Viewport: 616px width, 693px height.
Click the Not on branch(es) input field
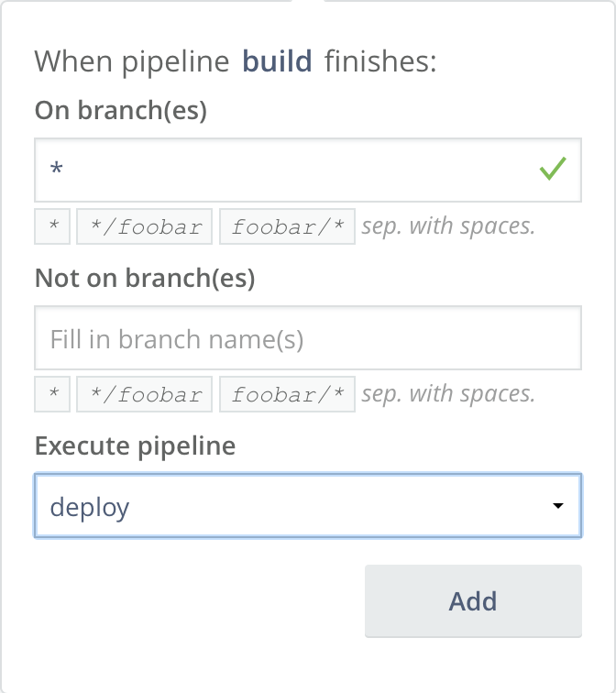(x=307, y=338)
